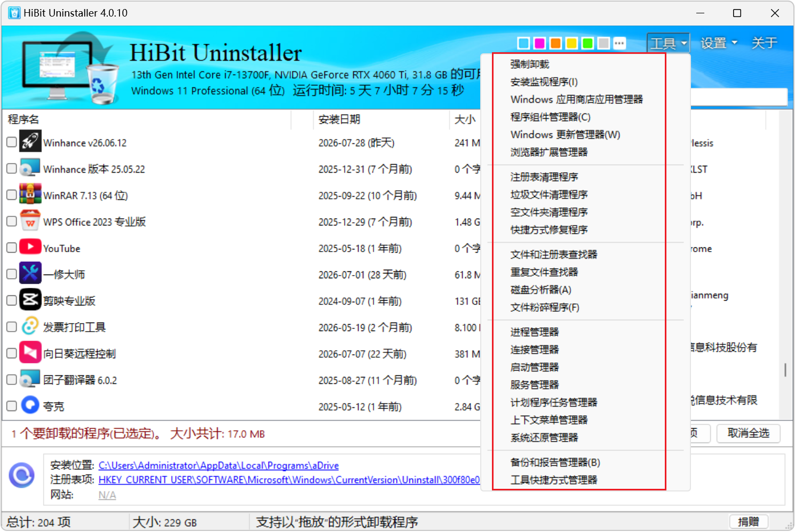This screenshot has width=795, height=532.
Task: Collapse the 工具 dropdown menu
Action: (x=669, y=43)
